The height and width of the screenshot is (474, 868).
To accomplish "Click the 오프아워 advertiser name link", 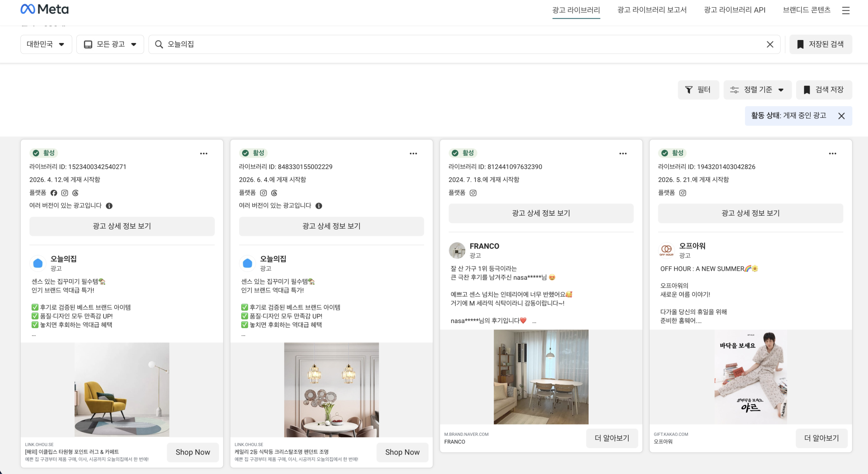I will (692, 246).
